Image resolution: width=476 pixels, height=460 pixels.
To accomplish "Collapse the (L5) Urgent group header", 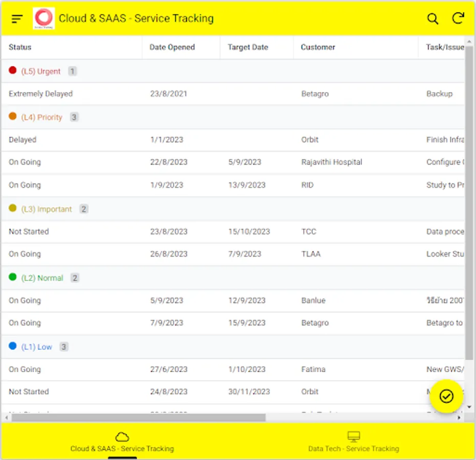I will (x=233, y=71).
